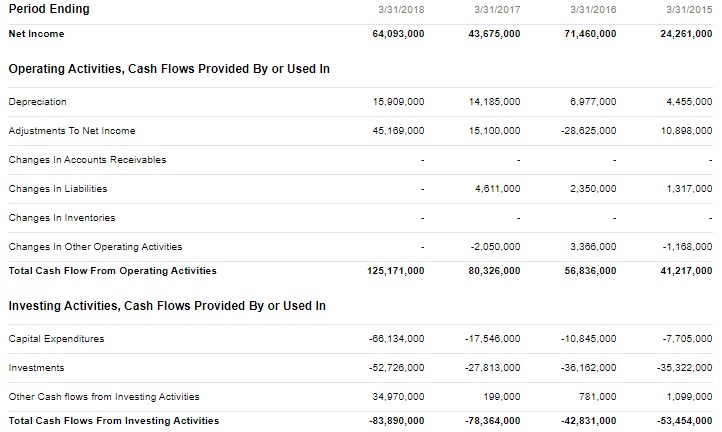Screen dimensions: 722x432
Task: Select the 3/31/2017 column header
Action: tap(498, 10)
